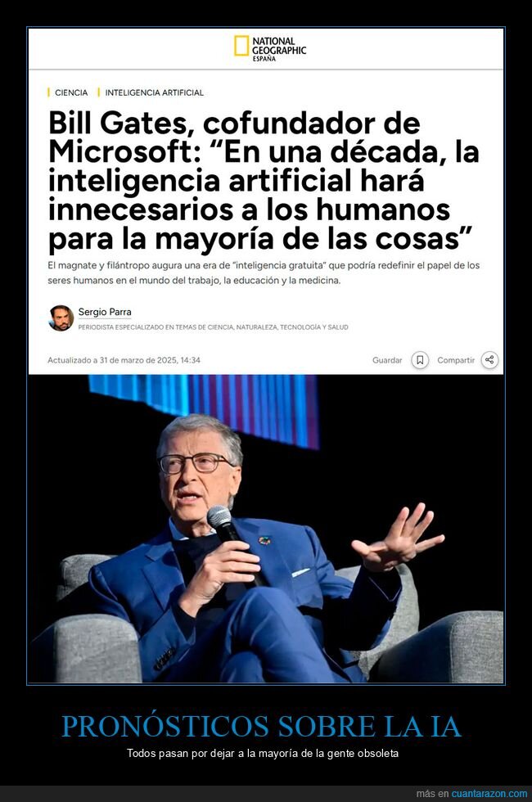
Task: Click the Actualizado a 31 de marzo date
Action: (124, 360)
